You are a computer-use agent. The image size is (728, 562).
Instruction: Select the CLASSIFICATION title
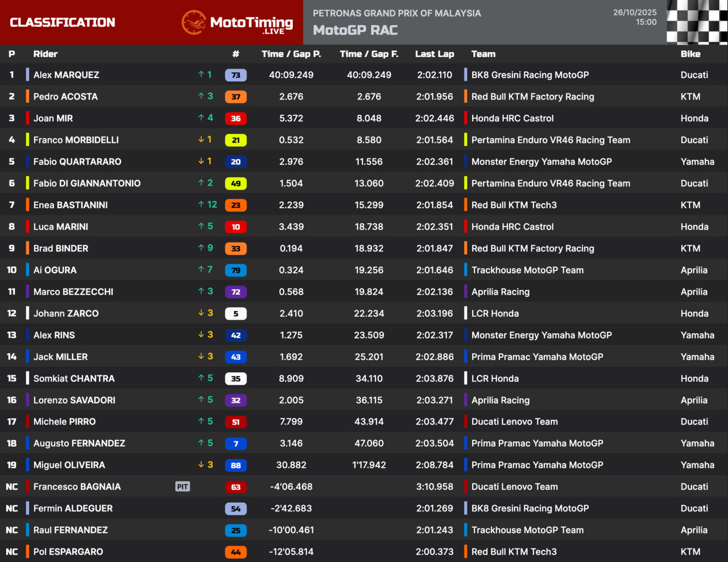[x=63, y=22]
